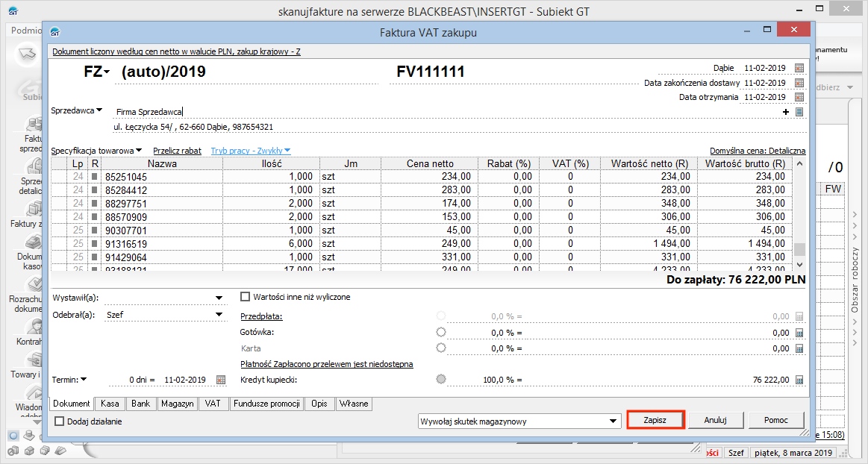The image size is (868, 464).
Task: Open calculator icon for Gotówka amount
Action: [x=799, y=333]
